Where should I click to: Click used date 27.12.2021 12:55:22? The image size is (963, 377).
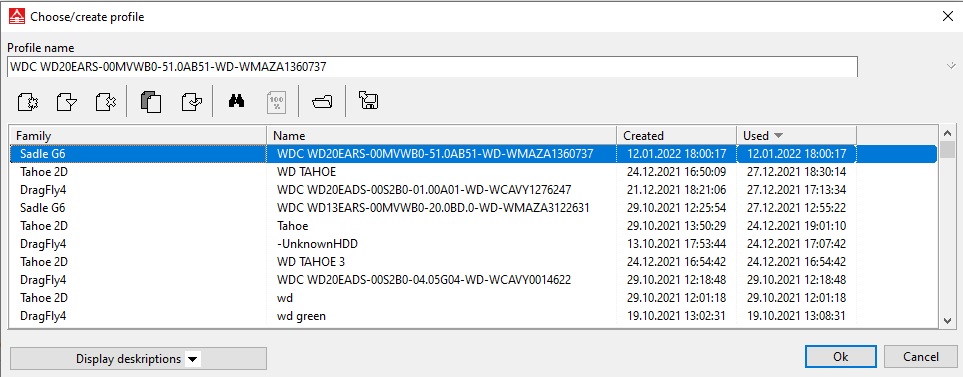tap(797, 208)
